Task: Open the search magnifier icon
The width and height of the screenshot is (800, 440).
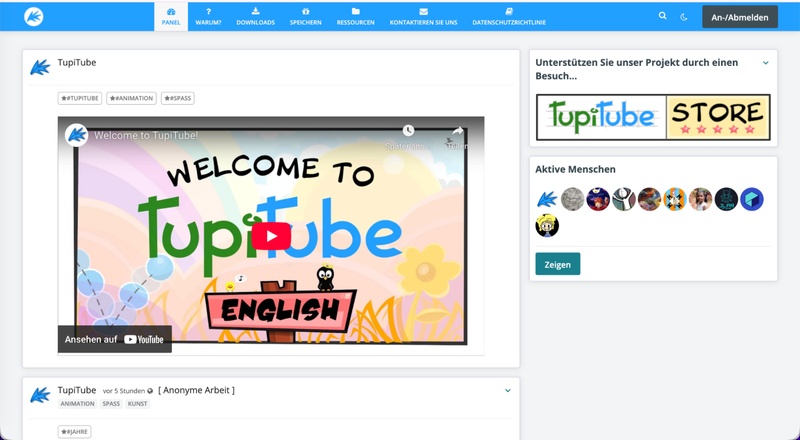Action: point(662,16)
